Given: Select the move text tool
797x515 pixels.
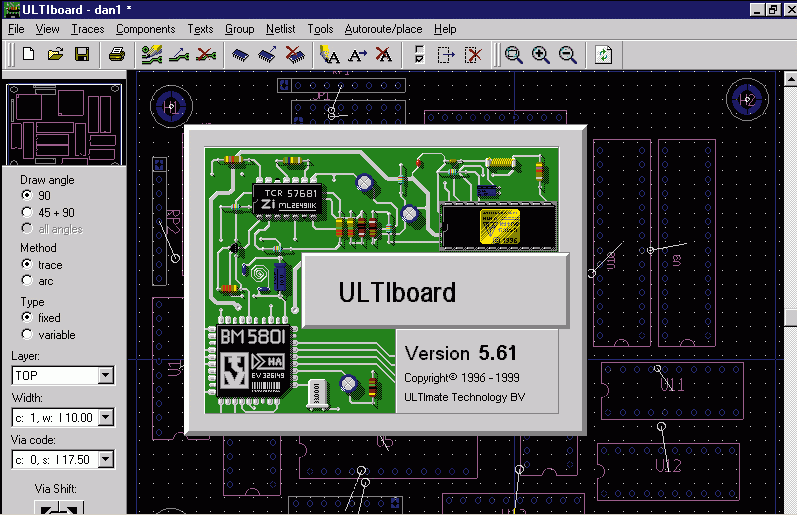Looking at the screenshot, I should tap(357, 54).
